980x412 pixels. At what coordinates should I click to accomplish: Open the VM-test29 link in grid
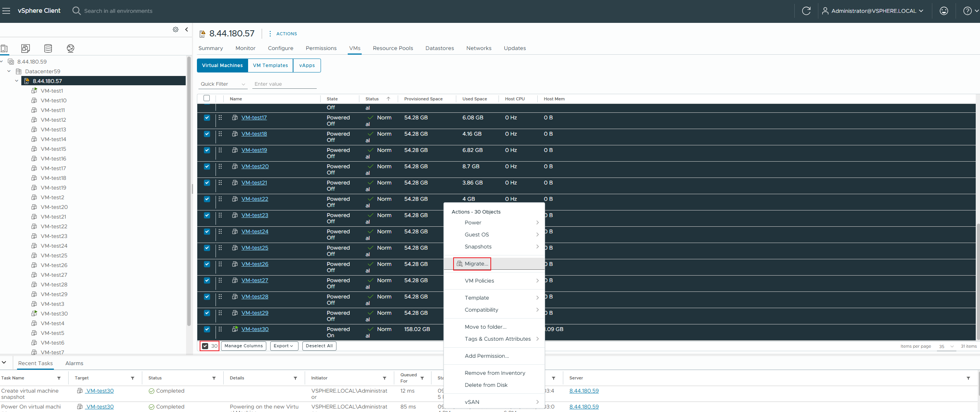pyautogui.click(x=255, y=313)
